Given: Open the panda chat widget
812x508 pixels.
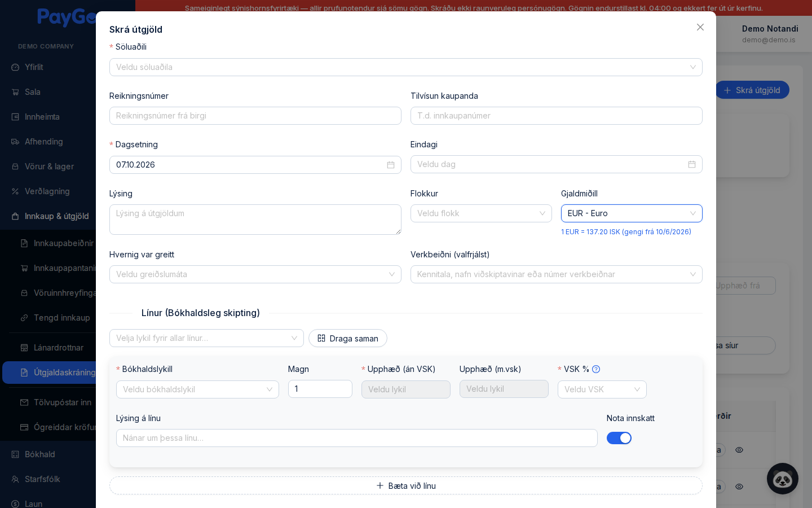Looking at the screenshot, I should [x=783, y=479].
